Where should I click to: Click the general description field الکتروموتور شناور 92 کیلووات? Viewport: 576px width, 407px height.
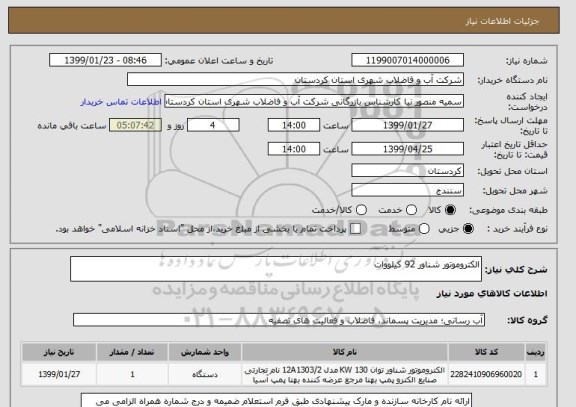coord(276,269)
